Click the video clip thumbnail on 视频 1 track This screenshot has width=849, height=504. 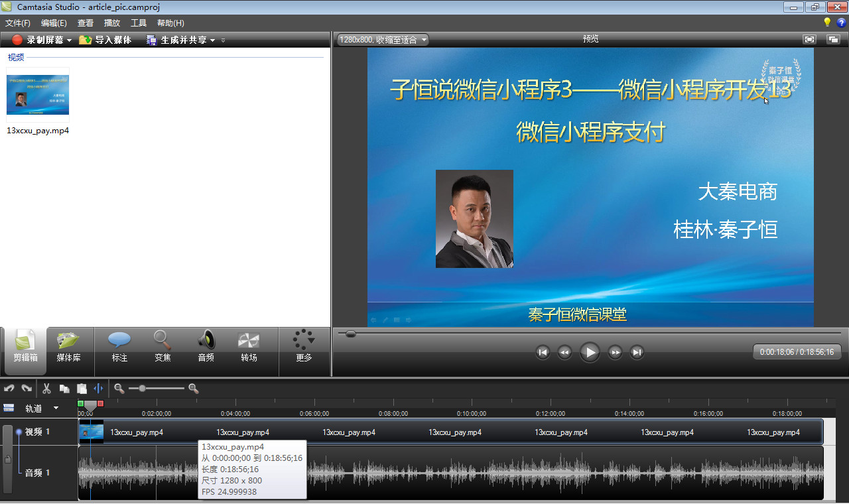[x=92, y=432]
